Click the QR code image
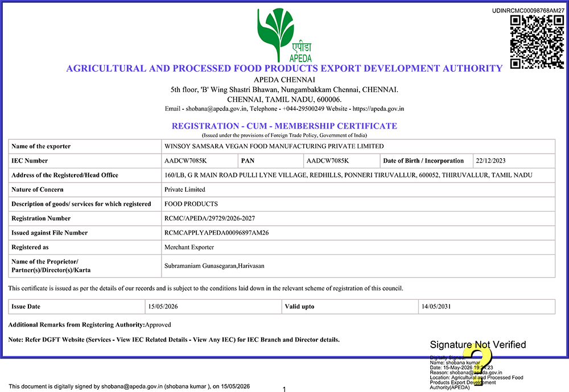This screenshot has width=569, height=392. 537,42
